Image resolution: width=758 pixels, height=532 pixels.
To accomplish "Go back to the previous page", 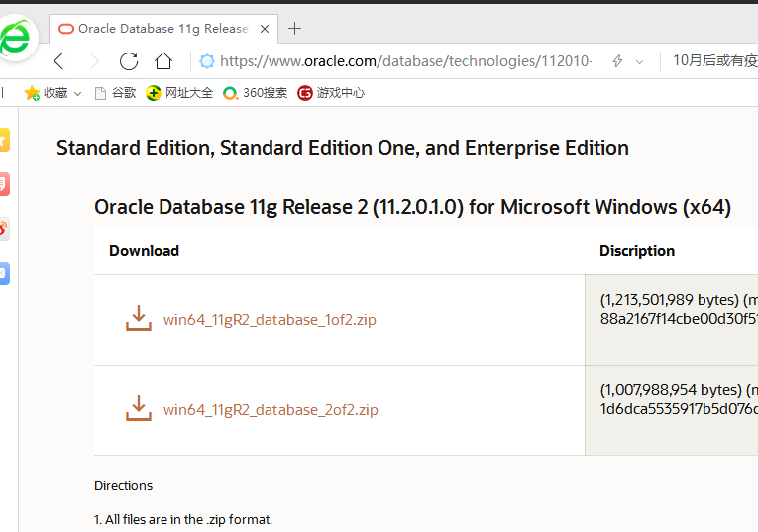I will pos(59,61).
